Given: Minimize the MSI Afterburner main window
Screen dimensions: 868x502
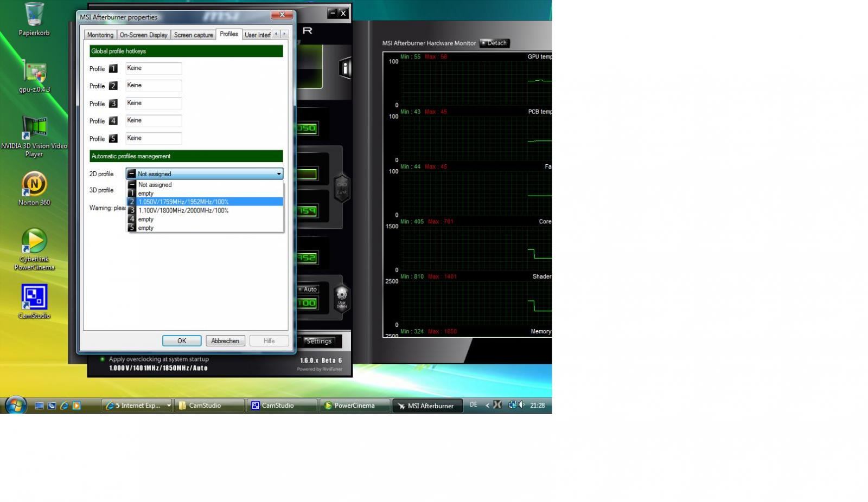Looking at the screenshot, I should coord(333,13).
